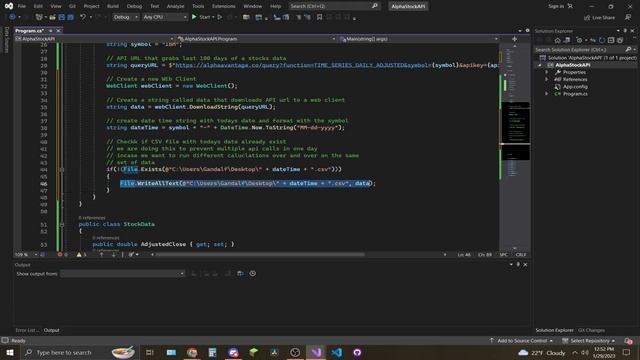Screen dimensions: 640x360
Task: Open the Debug configuration dropdown
Action: (x=126, y=17)
